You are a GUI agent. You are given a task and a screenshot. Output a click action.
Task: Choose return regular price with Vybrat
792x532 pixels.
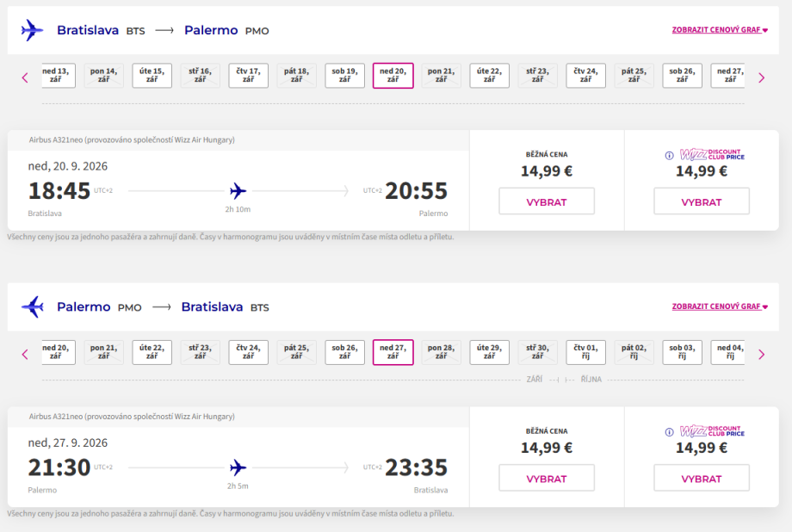(546, 478)
